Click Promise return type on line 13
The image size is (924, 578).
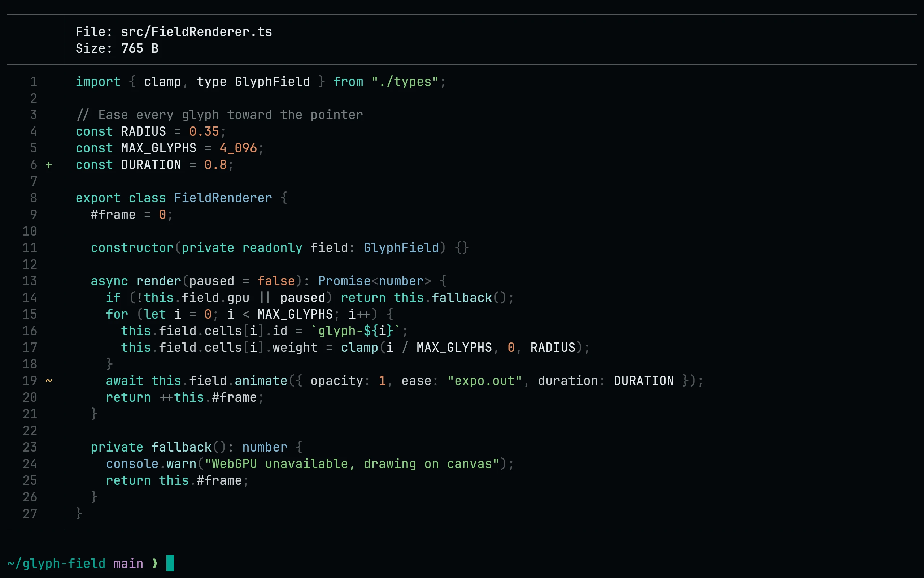coord(344,281)
